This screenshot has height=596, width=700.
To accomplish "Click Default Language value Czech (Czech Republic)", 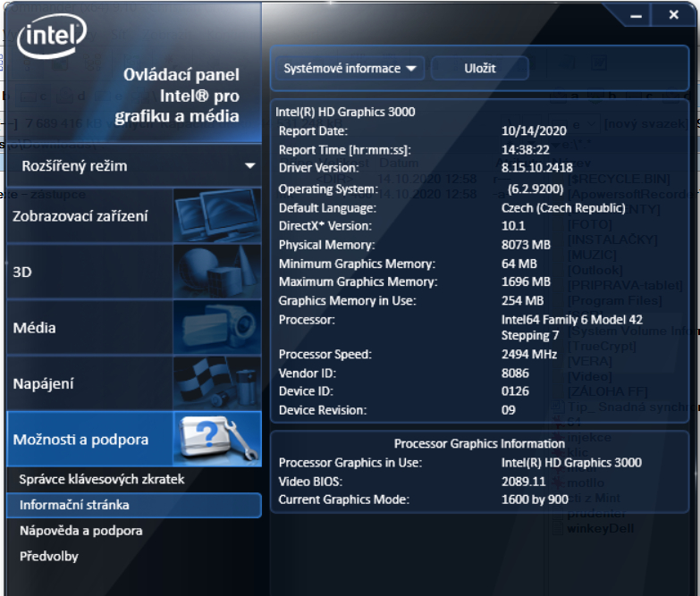I will point(563,208).
